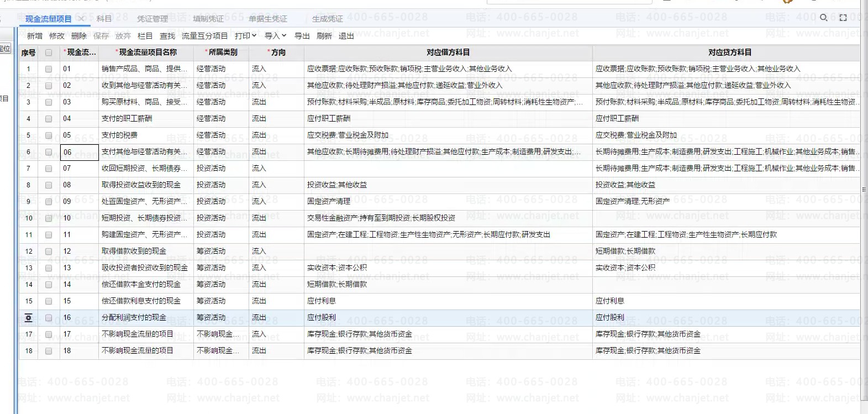Screen dimensions: 868x414
Task: Click debit cell 应付利息 in row 15
Action: click(x=448, y=301)
